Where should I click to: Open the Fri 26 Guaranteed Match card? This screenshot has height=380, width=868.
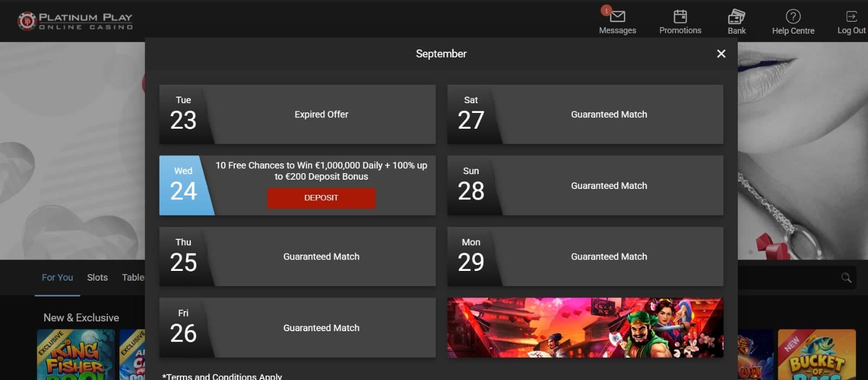[x=297, y=328]
